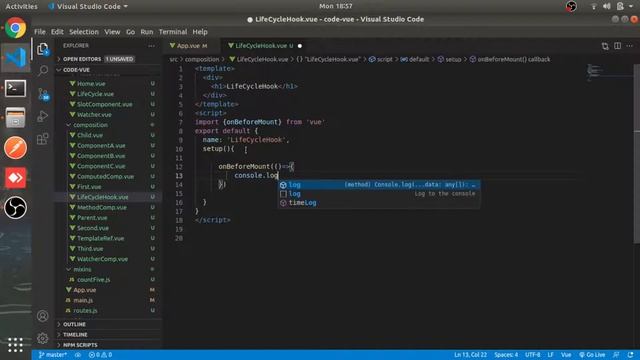Click Ln 13, Col 22 cursor position

coord(470,355)
